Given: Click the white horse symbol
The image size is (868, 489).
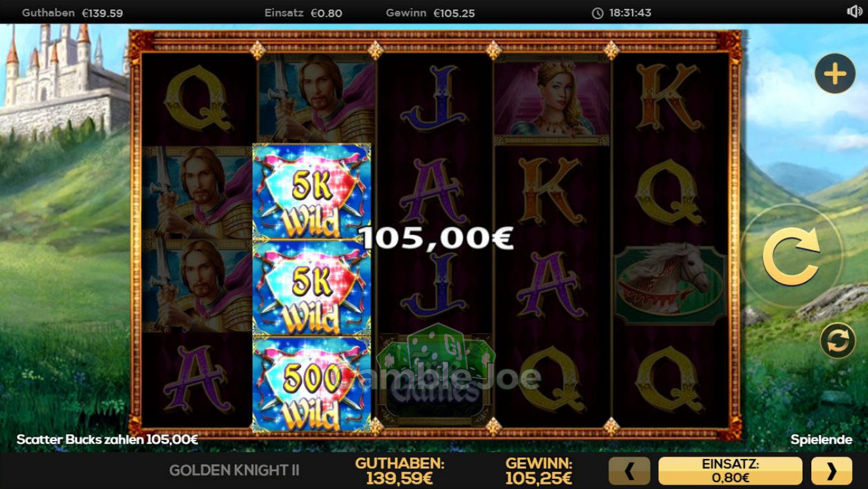Looking at the screenshot, I should click(x=670, y=285).
